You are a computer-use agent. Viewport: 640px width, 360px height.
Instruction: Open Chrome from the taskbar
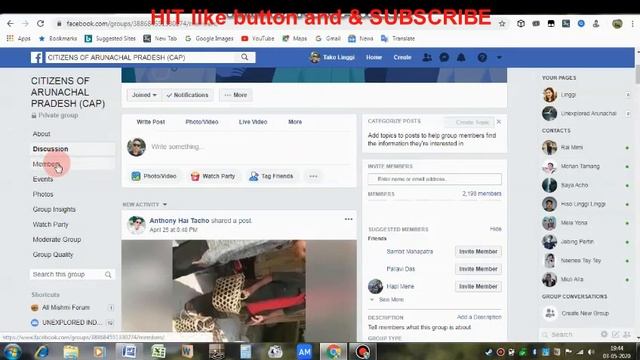point(333,351)
